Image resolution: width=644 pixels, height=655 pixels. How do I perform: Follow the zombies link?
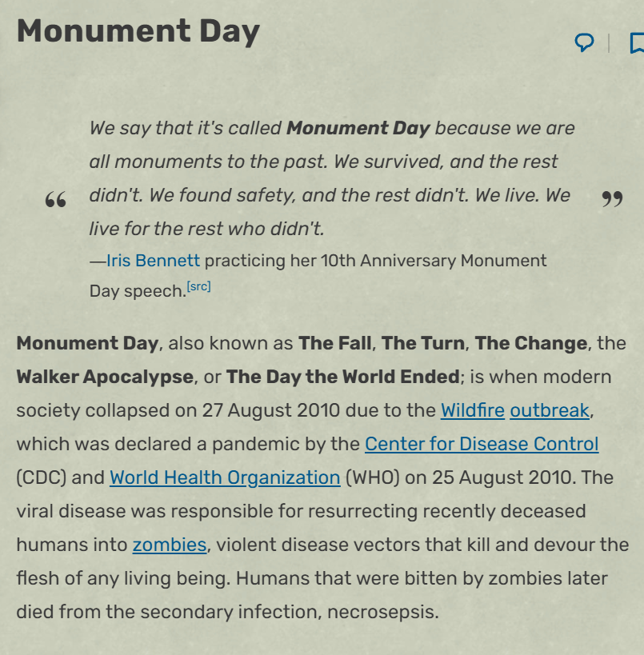(x=170, y=545)
